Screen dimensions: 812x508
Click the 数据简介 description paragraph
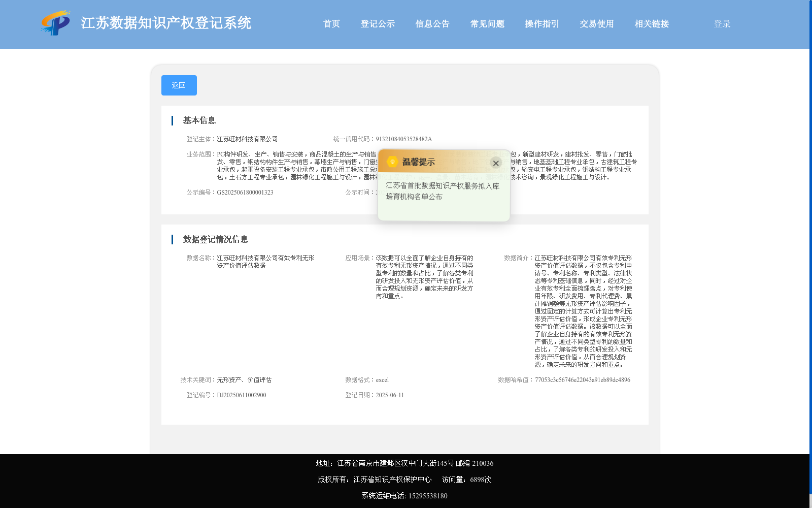[x=584, y=311]
